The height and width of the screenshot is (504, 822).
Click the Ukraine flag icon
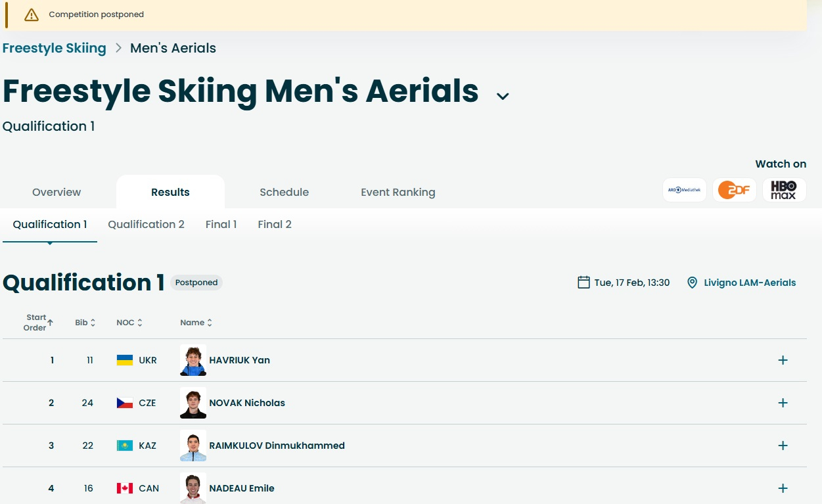pyautogui.click(x=125, y=360)
